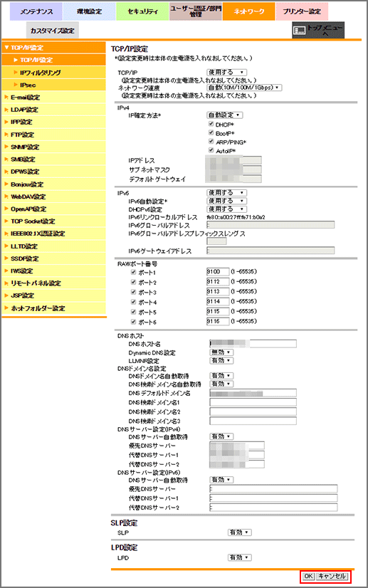Image resolution: width=368 pixels, height=588 pixels.
Task: Click the DNS検索ドメイン名1 input field
Action: (x=253, y=402)
